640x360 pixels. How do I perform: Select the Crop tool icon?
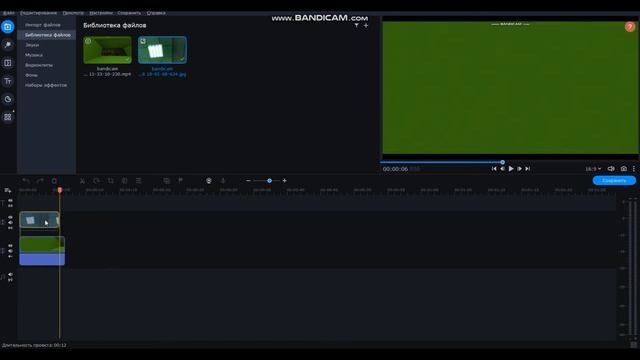click(x=111, y=180)
